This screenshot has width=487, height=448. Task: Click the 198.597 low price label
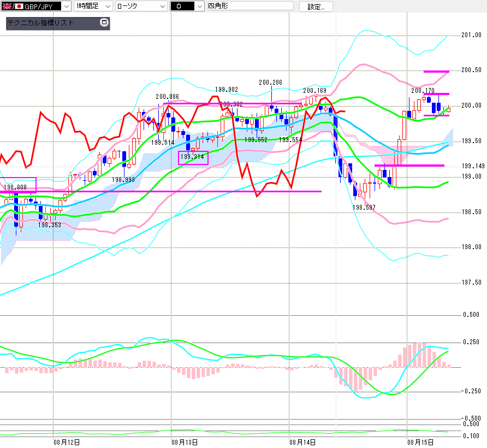pyautogui.click(x=364, y=208)
